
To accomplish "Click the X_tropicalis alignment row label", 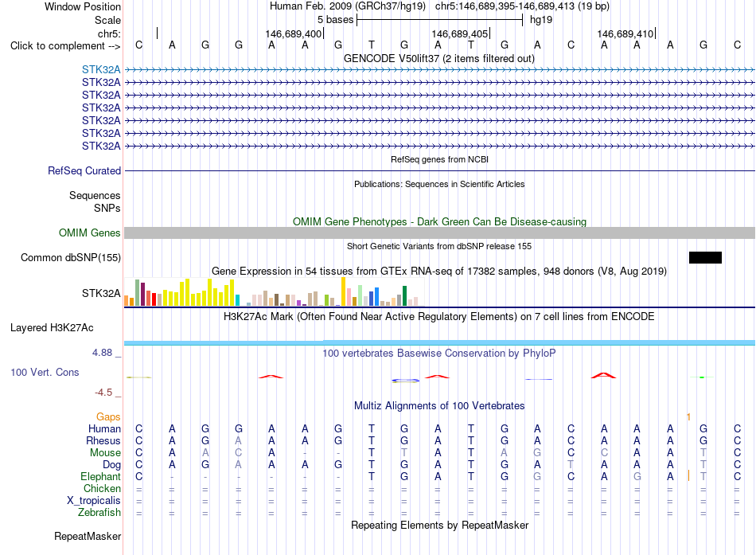I will [94, 501].
